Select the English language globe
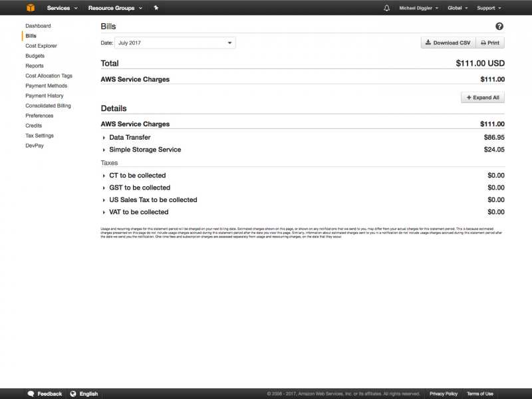This screenshot has width=532, height=399. 84,394
